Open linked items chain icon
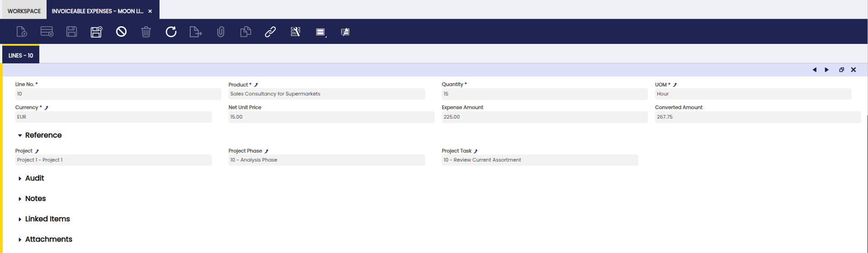The image size is (868, 253). point(270,32)
